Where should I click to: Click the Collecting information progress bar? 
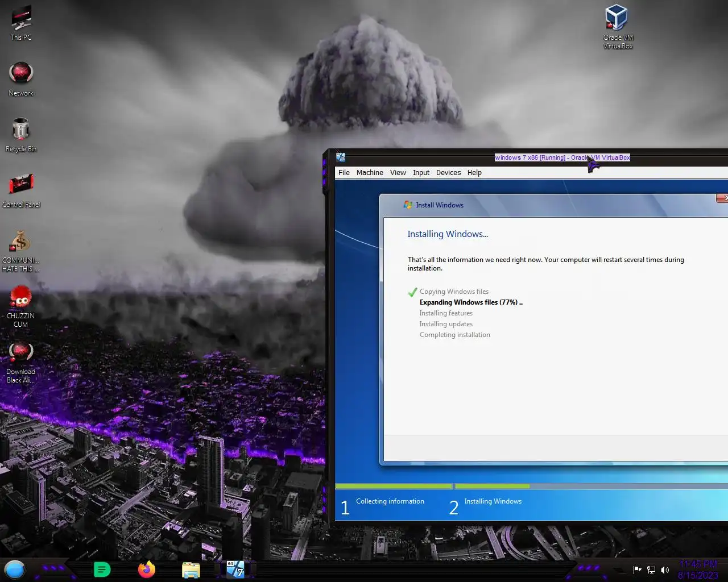pyautogui.click(x=394, y=487)
